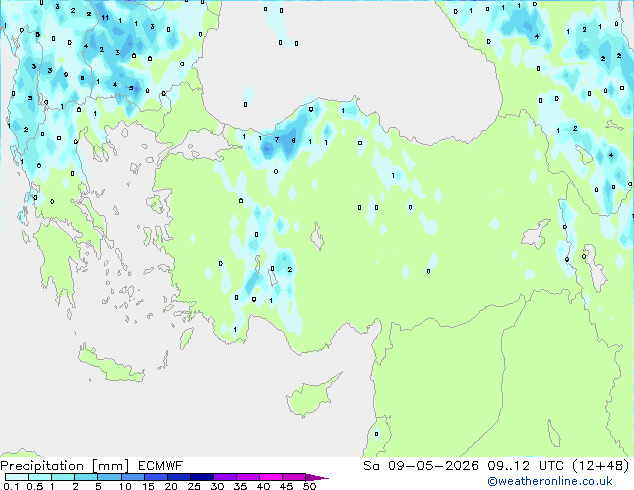
Task: Click the 35–40 mm legend color box
Action: tap(248, 477)
